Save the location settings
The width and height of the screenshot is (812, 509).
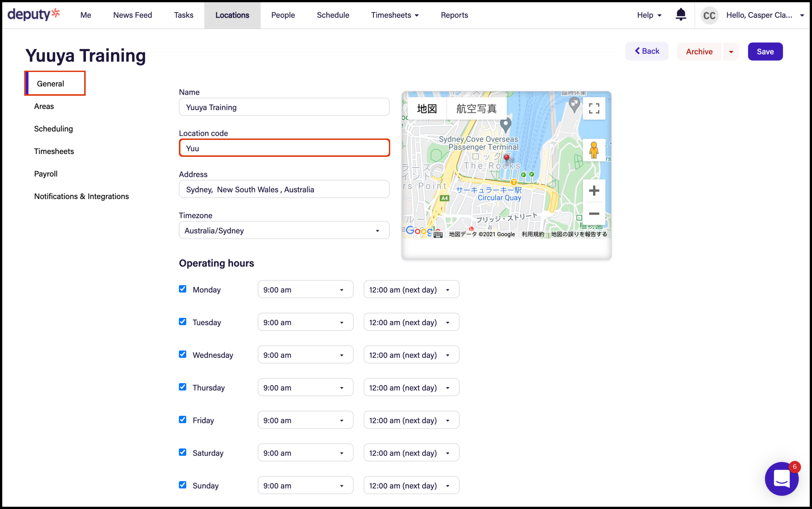pyautogui.click(x=765, y=52)
